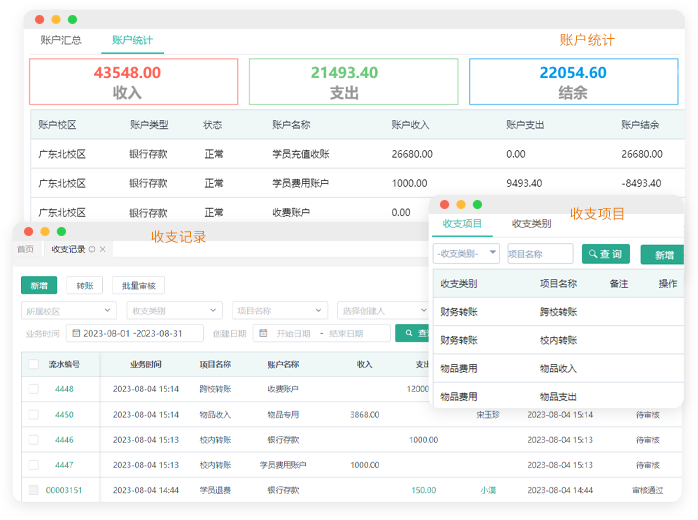Click the 批量审核 button
The image size is (698, 520).
coord(138,285)
